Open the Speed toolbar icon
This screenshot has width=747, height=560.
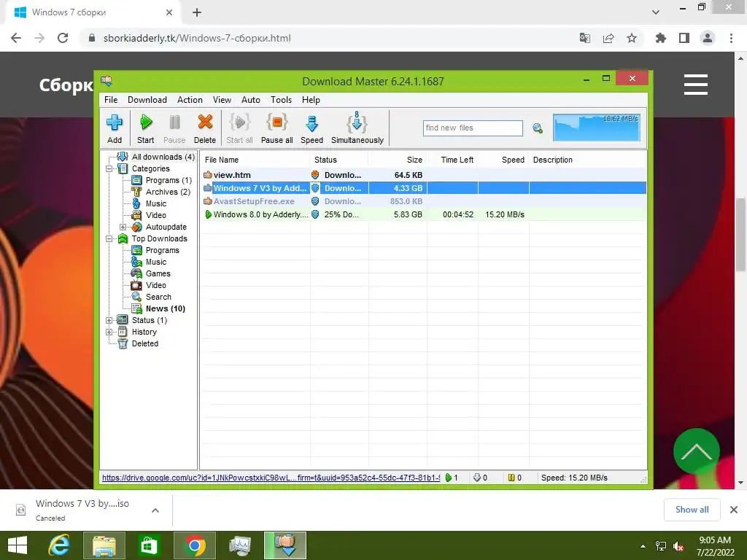(x=311, y=128)
